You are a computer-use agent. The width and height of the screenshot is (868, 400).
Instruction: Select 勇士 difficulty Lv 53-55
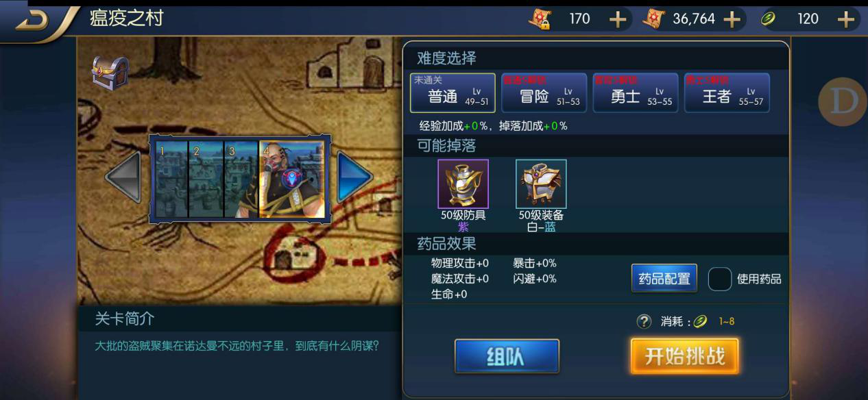click(x=635, y=92)
